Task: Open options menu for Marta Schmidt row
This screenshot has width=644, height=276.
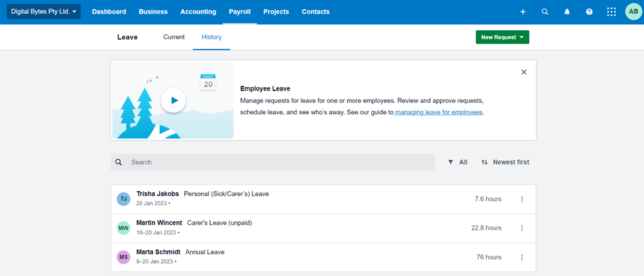Action: 522,257
